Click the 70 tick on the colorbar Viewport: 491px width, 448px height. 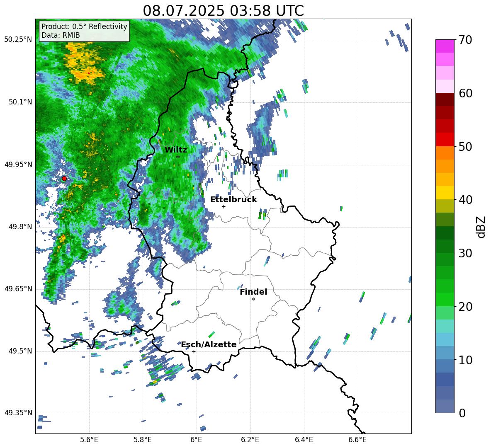pyautogui.click(x=465, y=40)
